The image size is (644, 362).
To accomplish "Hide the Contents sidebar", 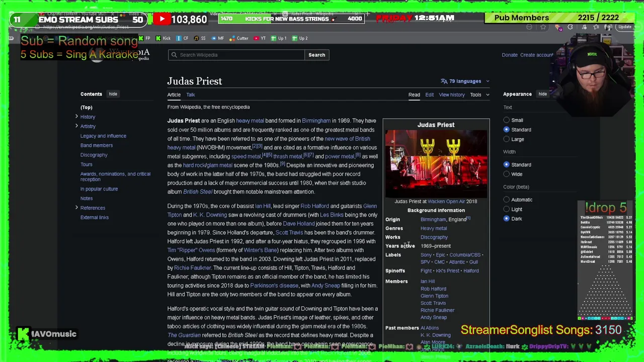I will 113,94.
